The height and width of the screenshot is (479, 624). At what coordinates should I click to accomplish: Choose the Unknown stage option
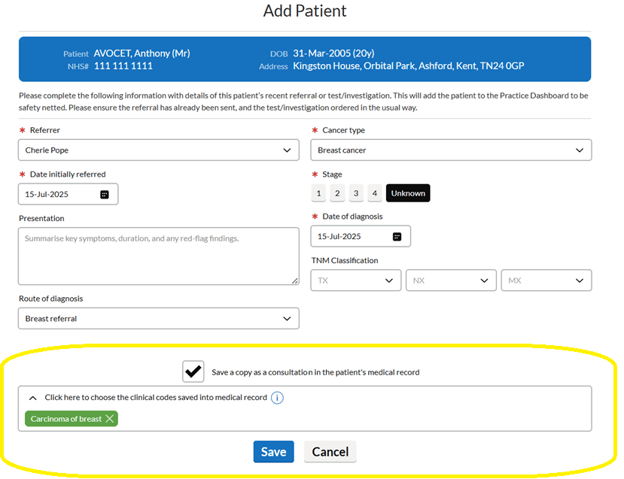pyautogui.click(x=408, y=193)
